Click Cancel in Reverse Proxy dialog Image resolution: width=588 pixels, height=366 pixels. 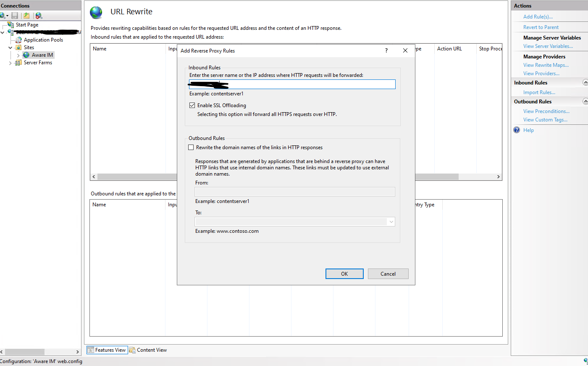388,274
